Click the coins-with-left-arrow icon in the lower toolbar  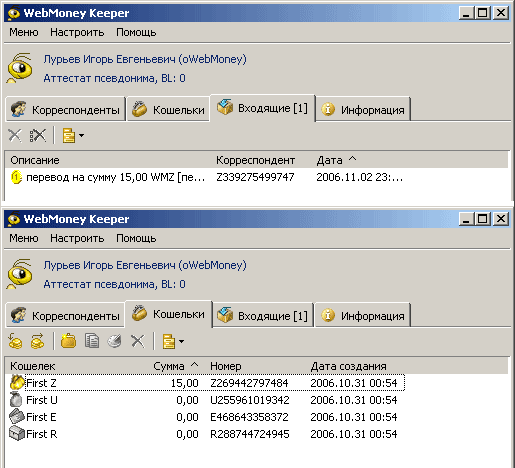pyautogui.click(x=15, y=341)
